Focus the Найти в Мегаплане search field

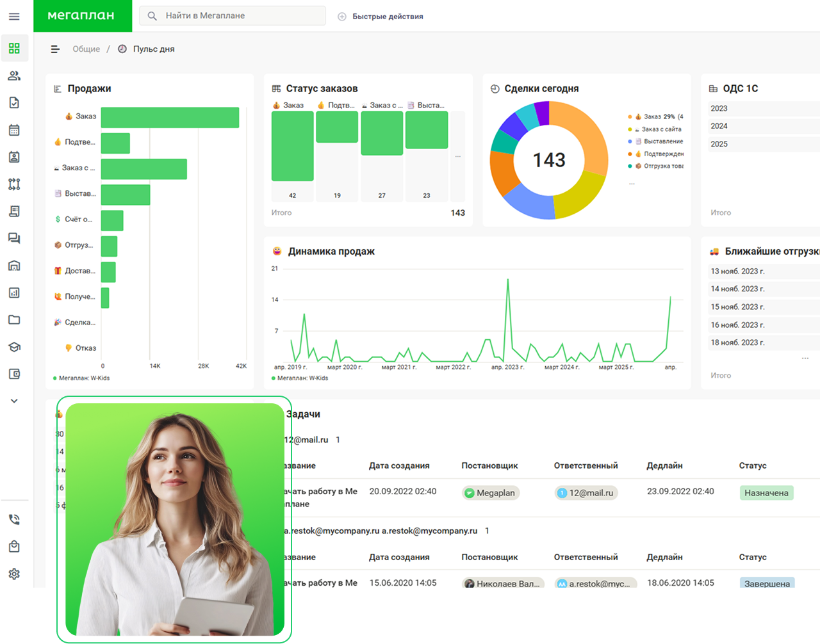tap(233, 16)
